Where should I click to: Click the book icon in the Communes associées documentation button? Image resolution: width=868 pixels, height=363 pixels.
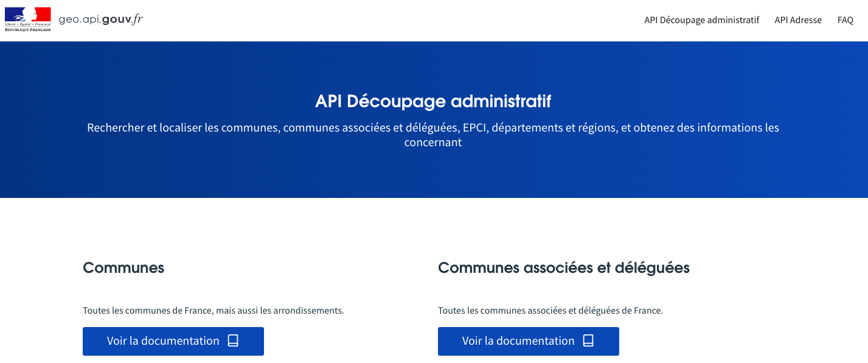(x=588, y=341)
